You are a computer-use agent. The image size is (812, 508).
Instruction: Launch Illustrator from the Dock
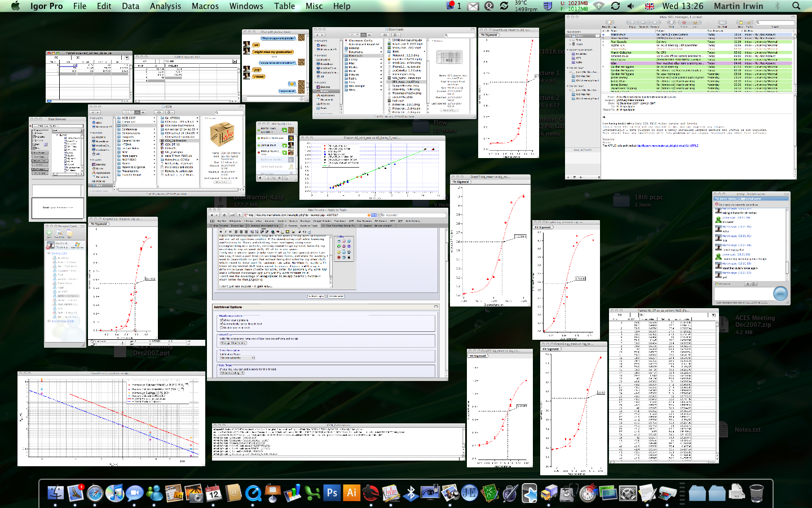tap(352, 493)
